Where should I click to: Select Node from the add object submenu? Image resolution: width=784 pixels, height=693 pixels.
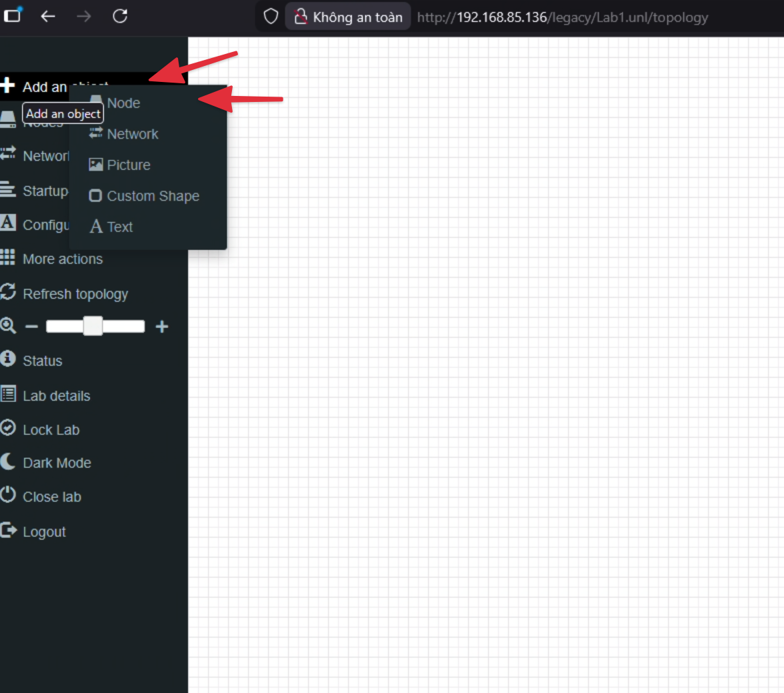(123, 103)
